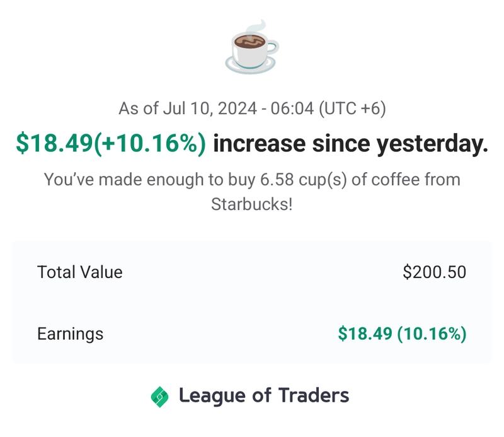Click the word 'yesterday.' in the headline

pyautogui.click(x=432, y=144)
